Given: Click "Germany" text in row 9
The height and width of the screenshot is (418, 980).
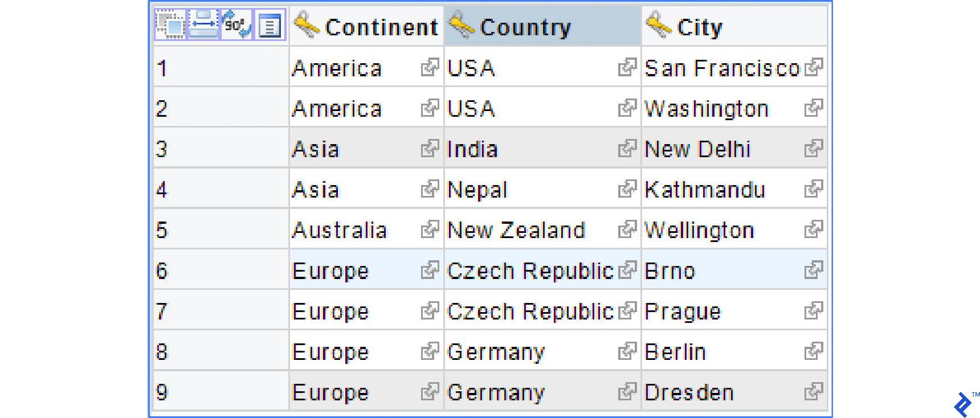Looking at the screenshot, I should 496,393.
